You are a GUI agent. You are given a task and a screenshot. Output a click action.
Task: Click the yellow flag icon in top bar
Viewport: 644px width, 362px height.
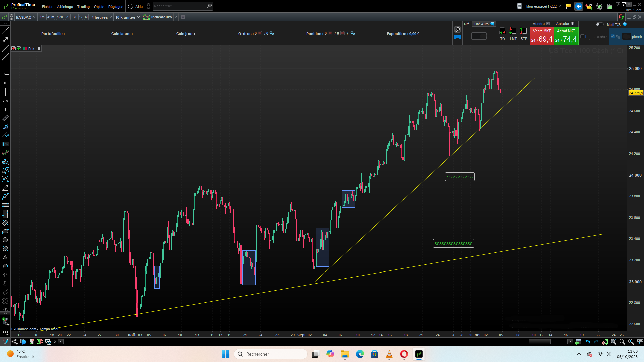click(x=568, y=6)
